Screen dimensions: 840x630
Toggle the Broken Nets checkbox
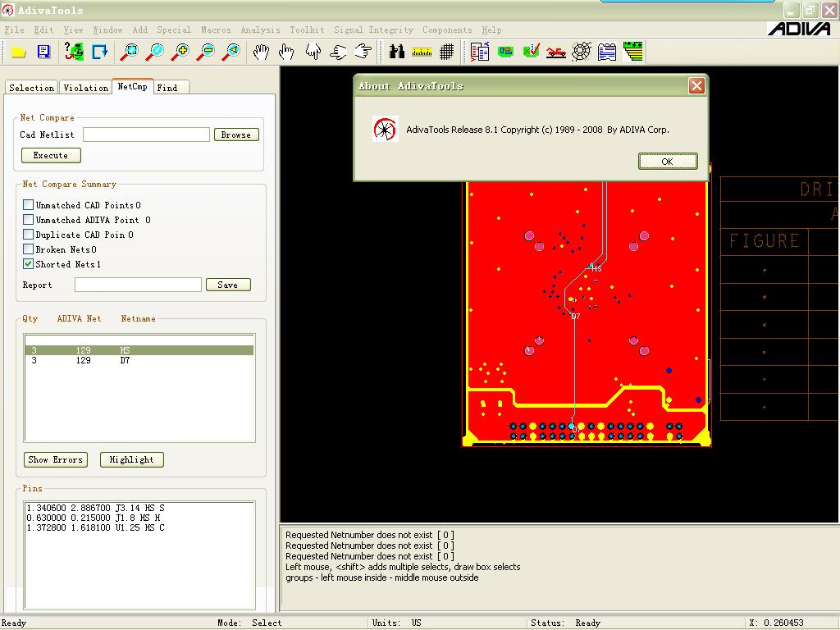click(x=29, y=249)
